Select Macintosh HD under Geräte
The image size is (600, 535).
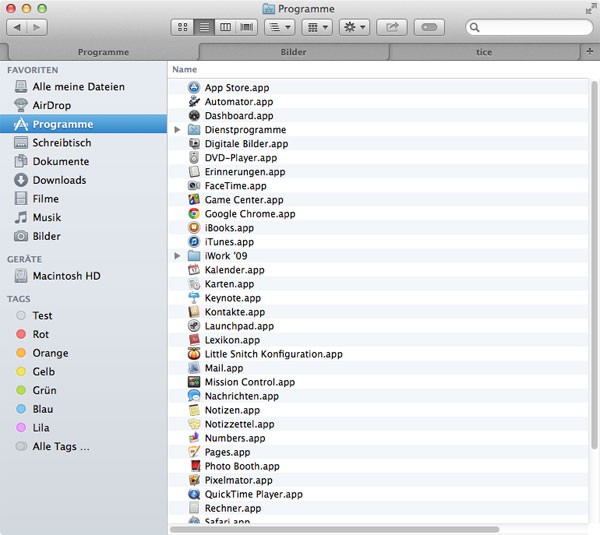tap(83, 276)
